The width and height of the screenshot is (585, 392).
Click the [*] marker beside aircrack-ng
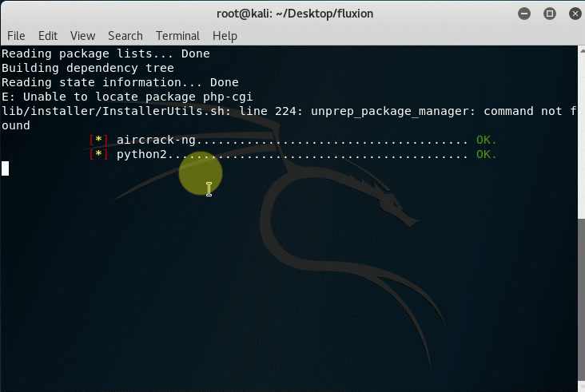(x=98, y=140)
